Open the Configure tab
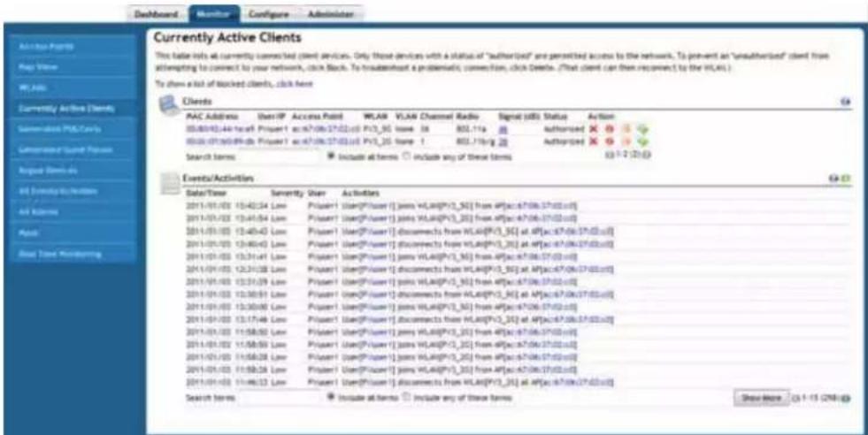Viewport: 868px width, 435px height. tap(269, 14)
